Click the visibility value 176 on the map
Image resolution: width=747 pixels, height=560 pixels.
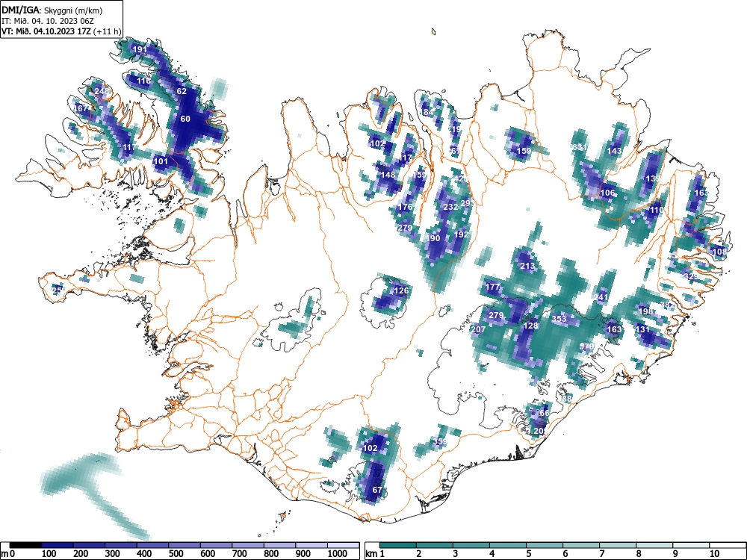[405, 207]
